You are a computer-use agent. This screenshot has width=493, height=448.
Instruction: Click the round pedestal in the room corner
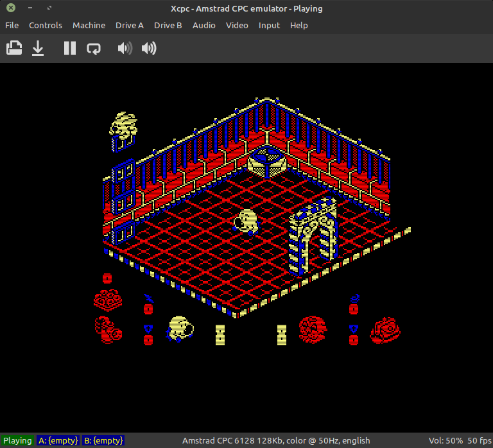tap(267, 162)
